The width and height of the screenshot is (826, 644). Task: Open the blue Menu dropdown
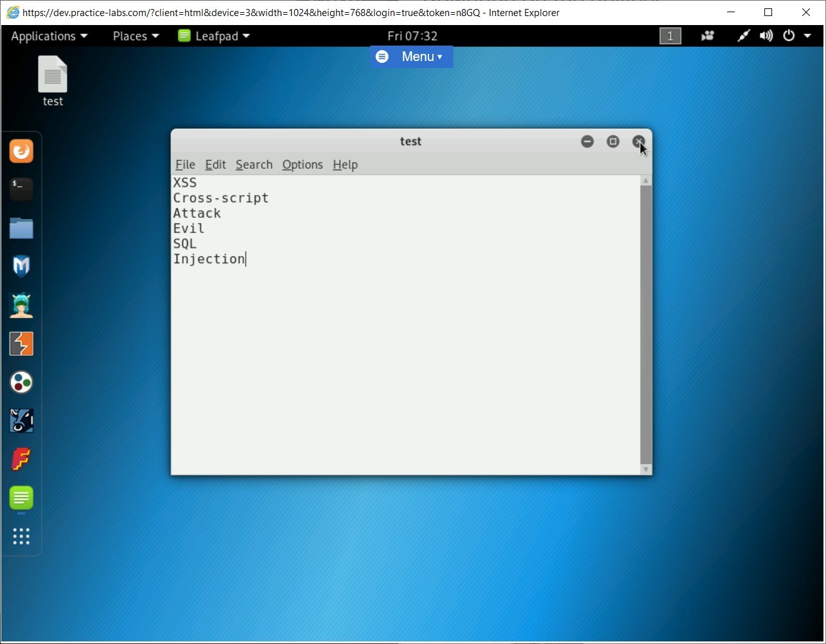(x=411, y=57)
